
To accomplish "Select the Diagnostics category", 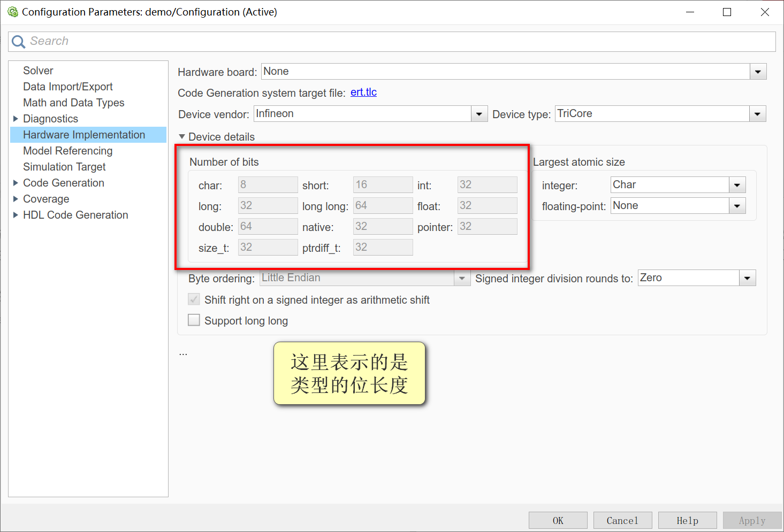I will click(51, 119).
